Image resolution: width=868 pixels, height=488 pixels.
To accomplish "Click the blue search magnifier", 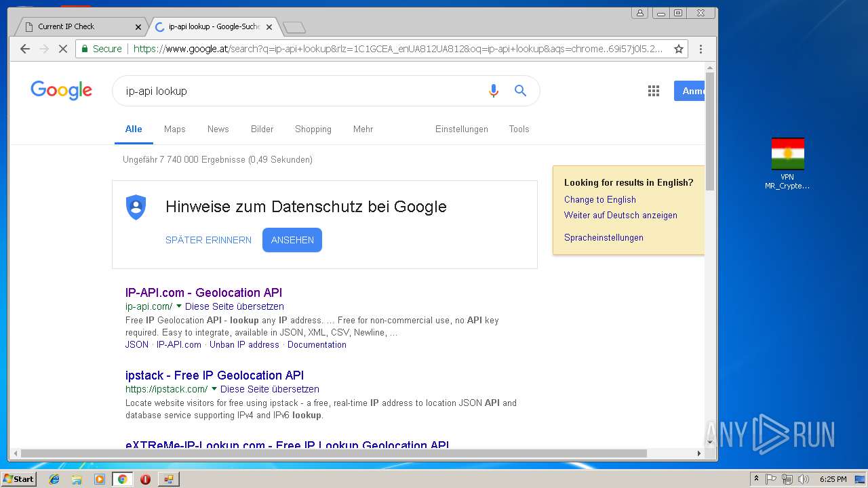I will pos(520,91).
